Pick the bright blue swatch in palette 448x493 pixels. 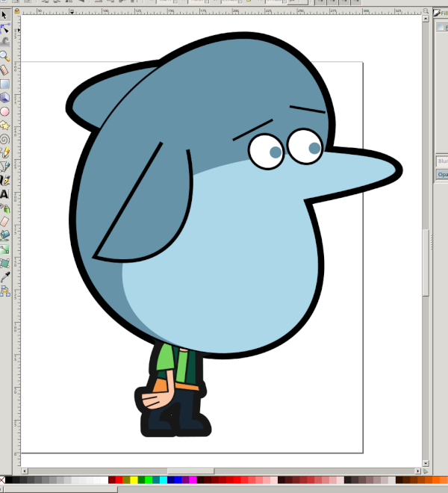(x=178, y=480)
